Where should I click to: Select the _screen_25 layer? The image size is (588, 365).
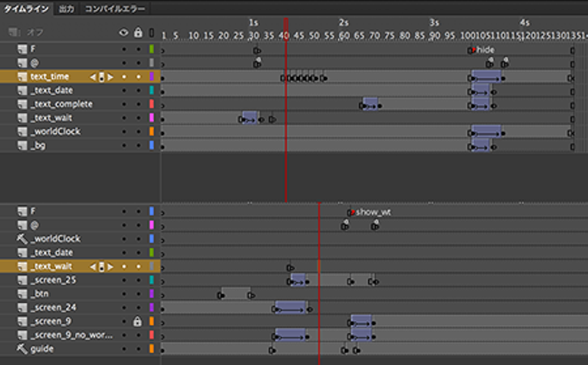(53, 280)
